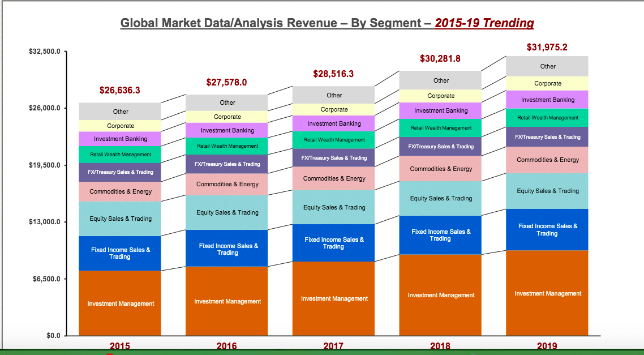This screenshot has width=644, height=355.
Task: Select the chart title text
Action: click(327, 23)
